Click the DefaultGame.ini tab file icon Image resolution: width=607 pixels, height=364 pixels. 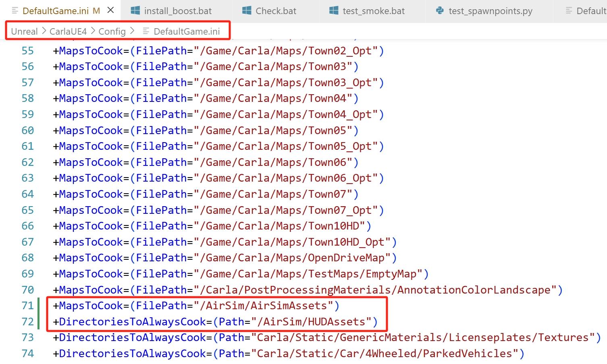point(15,10)
